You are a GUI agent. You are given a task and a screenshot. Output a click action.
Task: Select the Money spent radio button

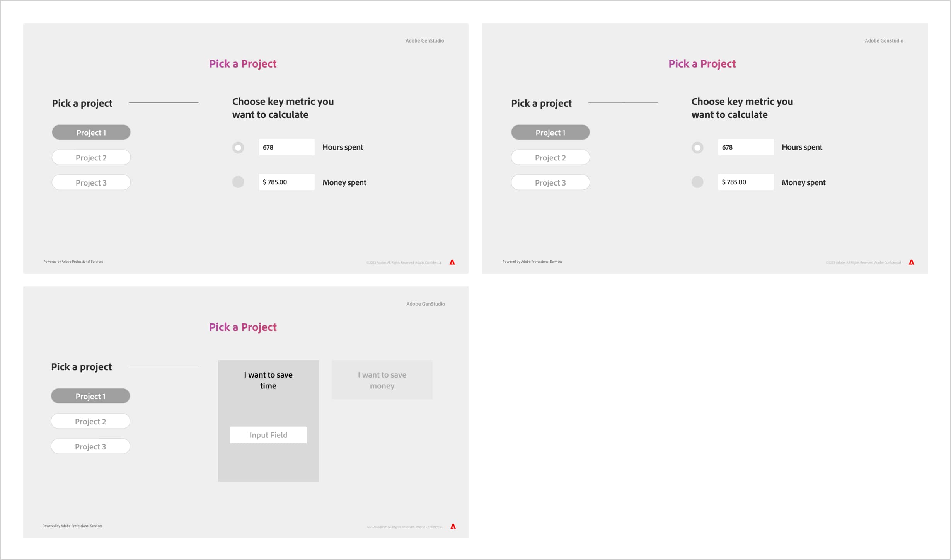tap(239, 181)
